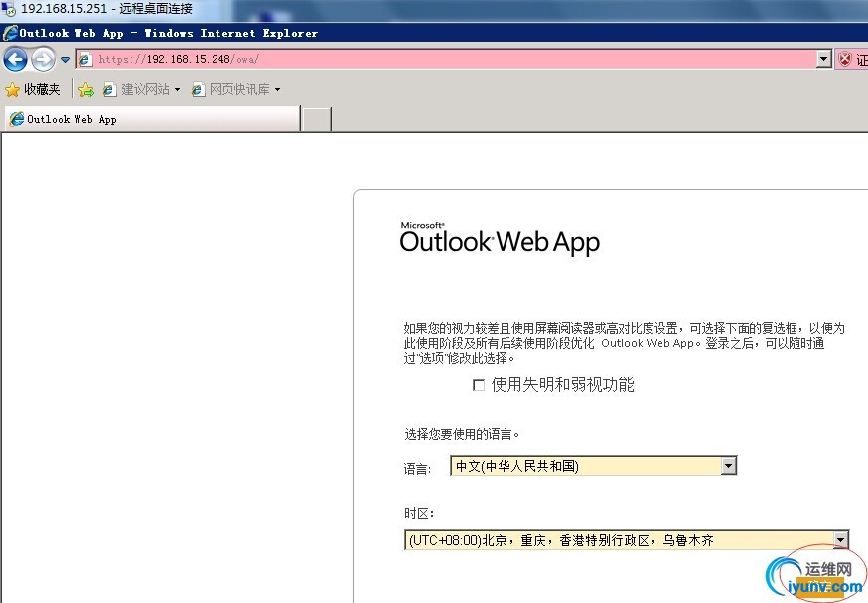
Task: Open the 时区 time zone combo box
Action: pyautogui.click(x=627, y=540)
